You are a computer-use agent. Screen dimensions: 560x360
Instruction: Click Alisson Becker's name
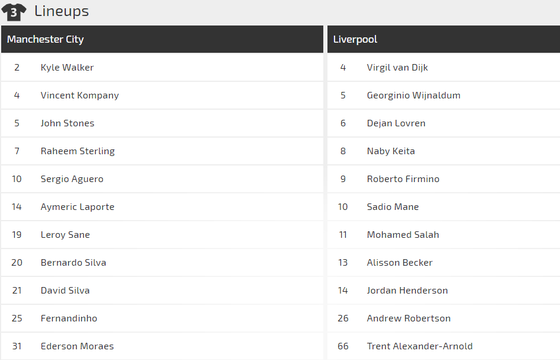(400, 262)
